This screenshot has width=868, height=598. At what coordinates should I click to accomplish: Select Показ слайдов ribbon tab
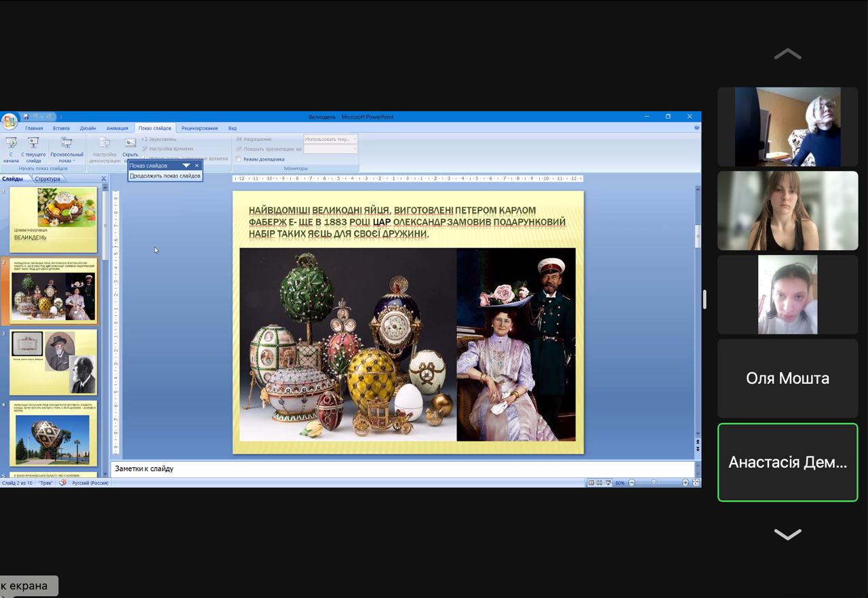tap(155, 128)
